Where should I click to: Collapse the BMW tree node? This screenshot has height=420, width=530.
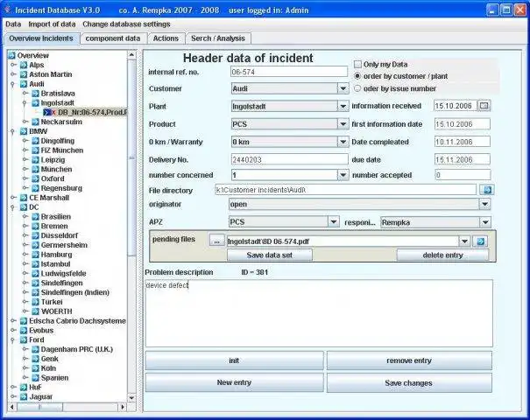tap(13, 131)
